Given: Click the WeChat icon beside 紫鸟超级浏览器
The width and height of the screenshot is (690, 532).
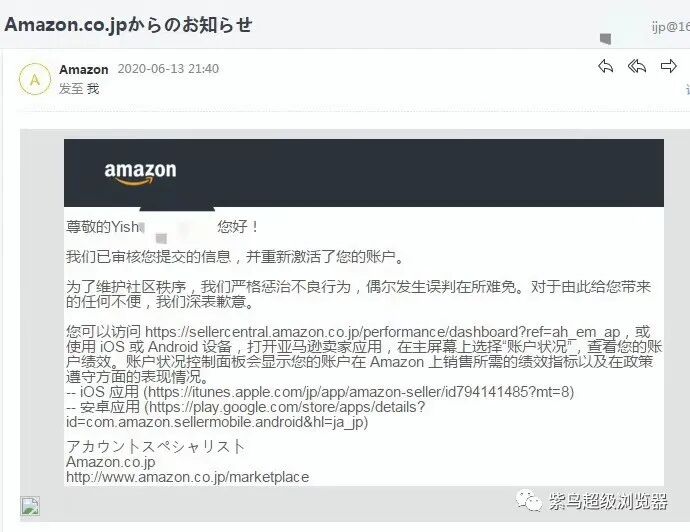Looking at the screenshot, I should click(529, 500).
